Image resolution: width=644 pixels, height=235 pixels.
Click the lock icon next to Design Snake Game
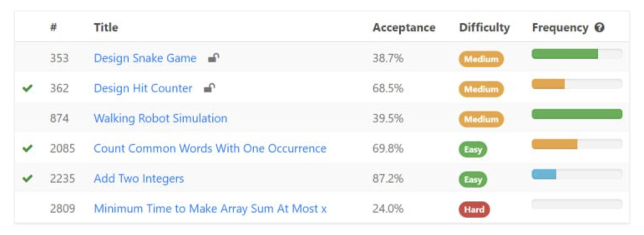(x=214, y=58)
